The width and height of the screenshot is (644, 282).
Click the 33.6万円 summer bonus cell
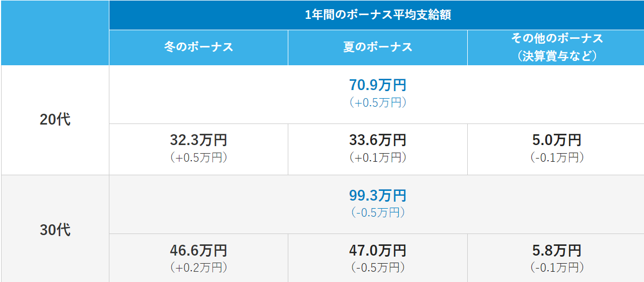[x=377, y=140]
